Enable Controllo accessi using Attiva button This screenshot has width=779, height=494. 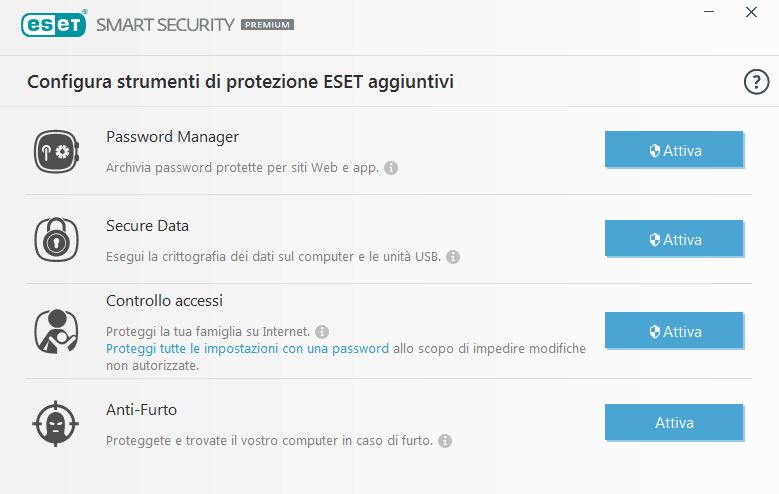[674, 331]
